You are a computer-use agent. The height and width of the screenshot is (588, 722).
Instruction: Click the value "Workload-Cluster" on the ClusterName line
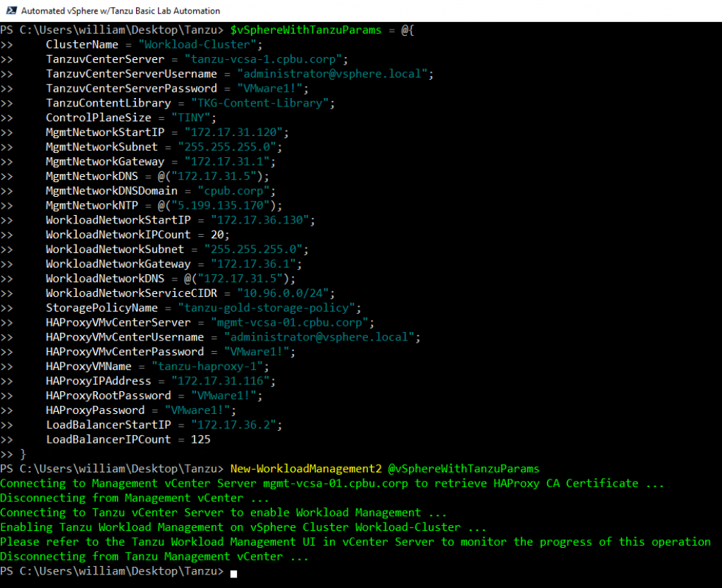coord(197,44)
